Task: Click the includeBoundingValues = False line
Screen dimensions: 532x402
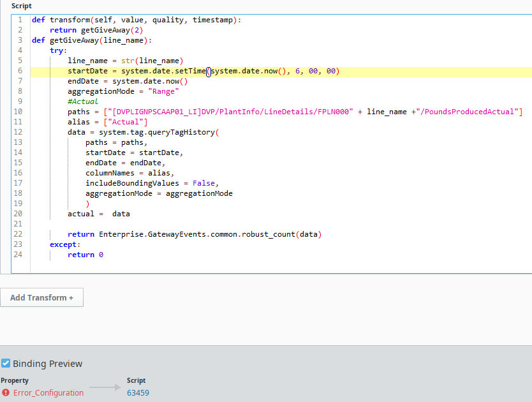Action: 152,183
